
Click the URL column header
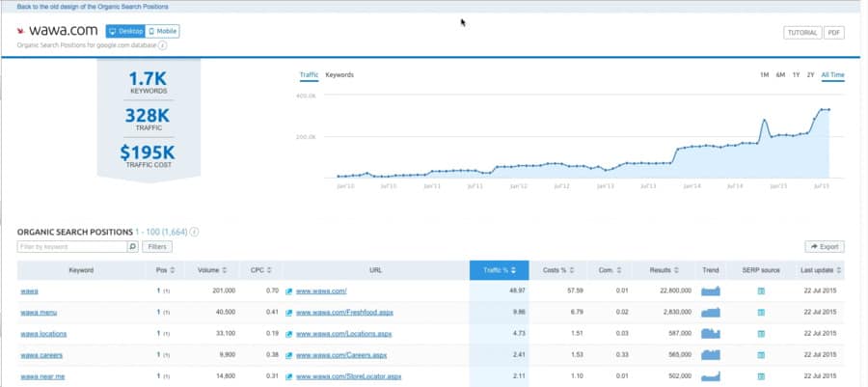(375, 270)
